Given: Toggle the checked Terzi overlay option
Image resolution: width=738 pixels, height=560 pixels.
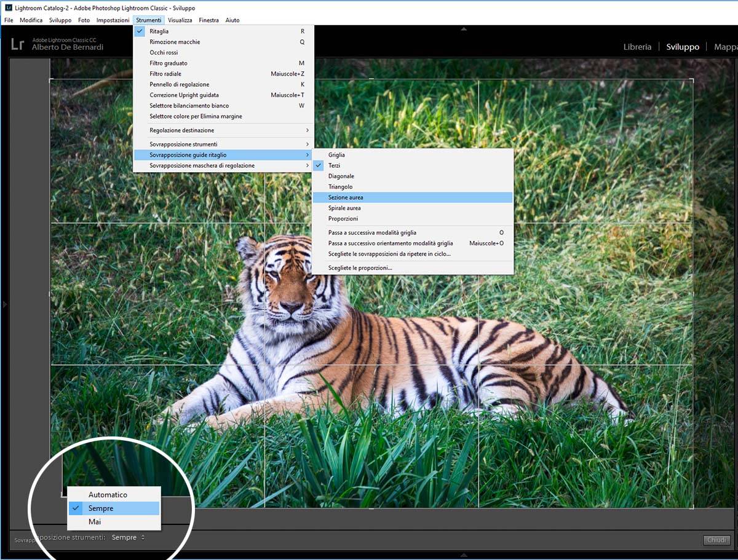Looking at the screenshot, I should [334, 166].
